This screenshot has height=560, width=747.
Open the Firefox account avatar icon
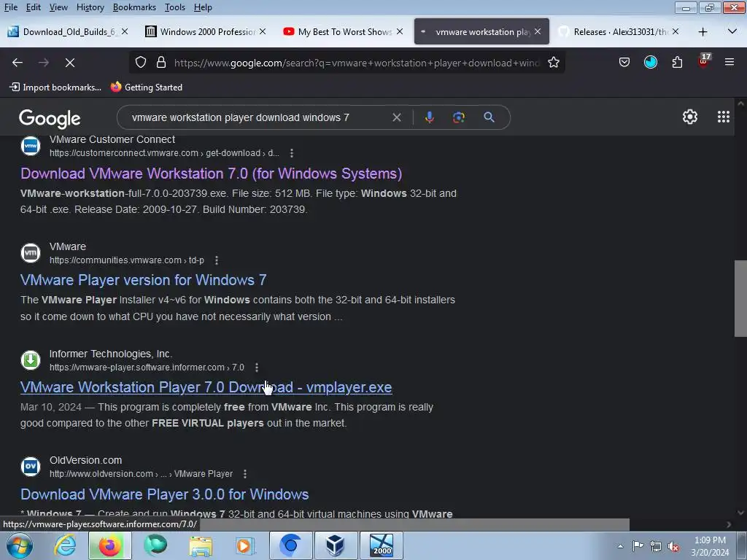[650, 63]
